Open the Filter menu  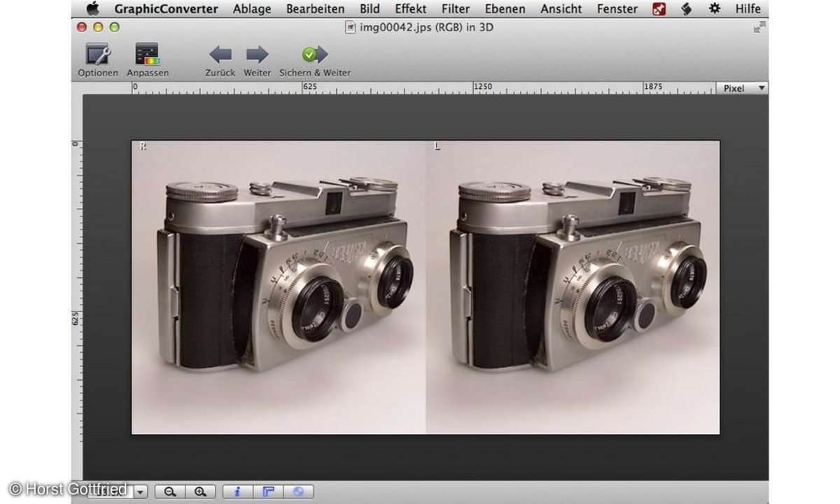[x=456, y=9]
